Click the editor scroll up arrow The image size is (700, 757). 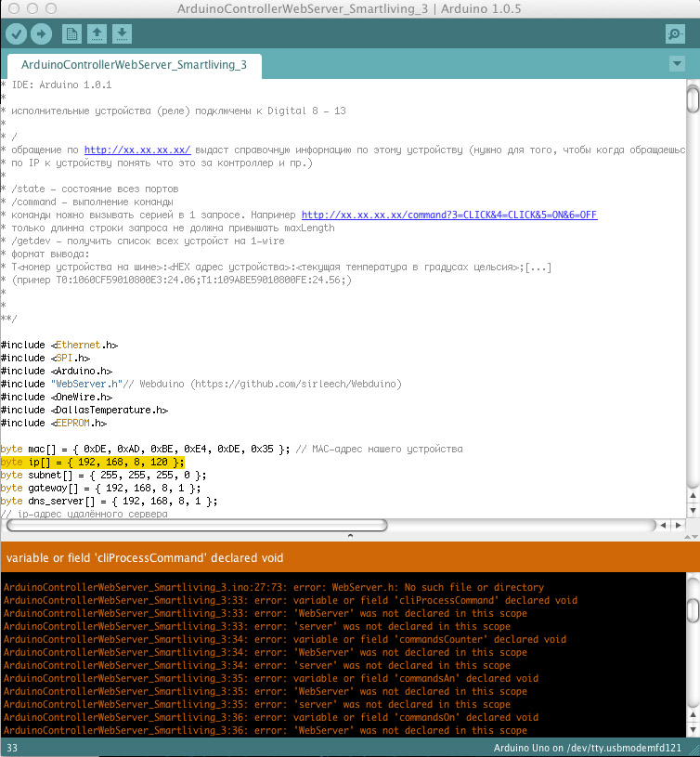click(x=693, y=495)
